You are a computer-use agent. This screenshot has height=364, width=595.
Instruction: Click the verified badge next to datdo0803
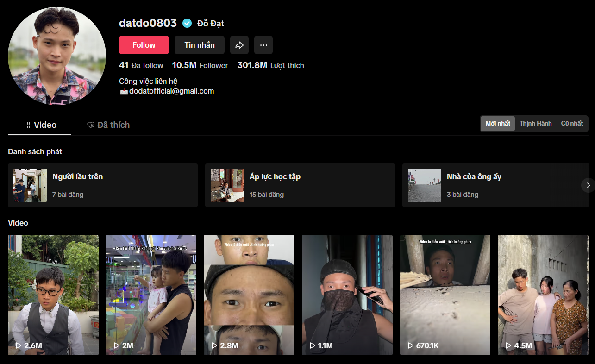click(x=187, y=23)
